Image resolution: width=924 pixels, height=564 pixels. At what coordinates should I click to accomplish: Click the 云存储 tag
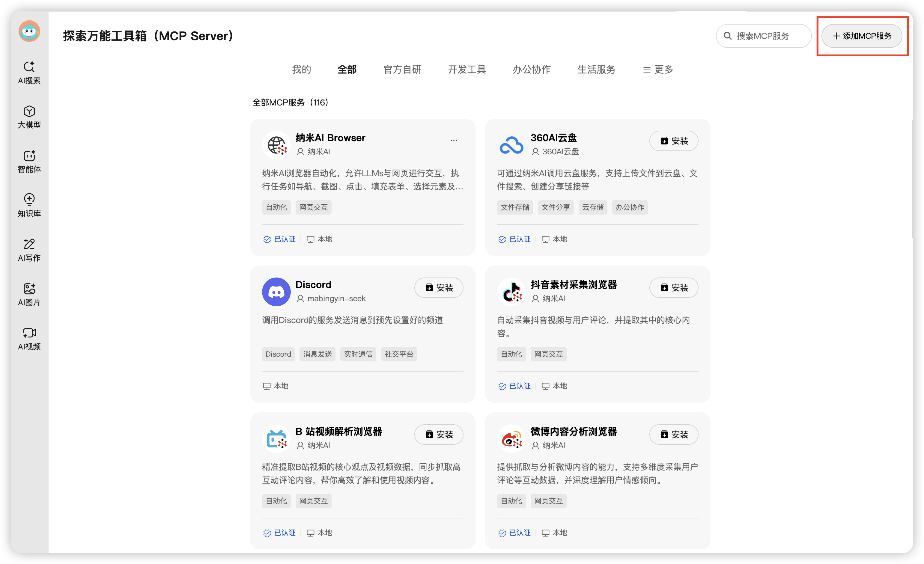tap(592, 207)
